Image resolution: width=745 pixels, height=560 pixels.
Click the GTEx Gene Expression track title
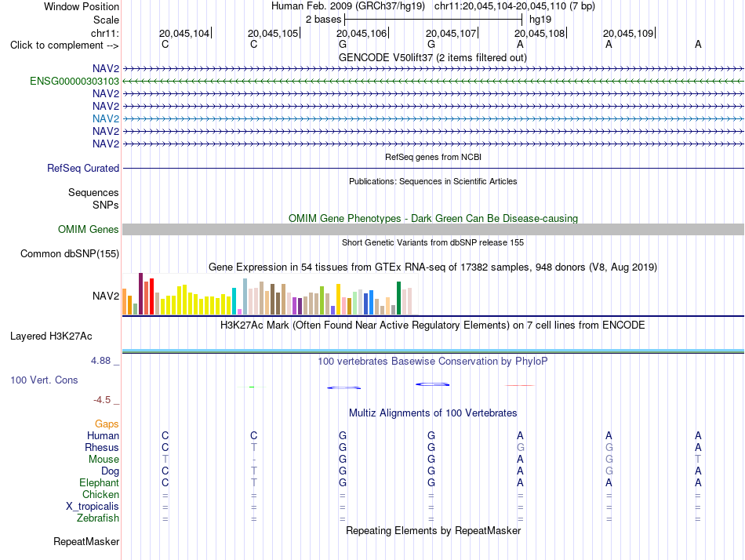tap(433, 267)
